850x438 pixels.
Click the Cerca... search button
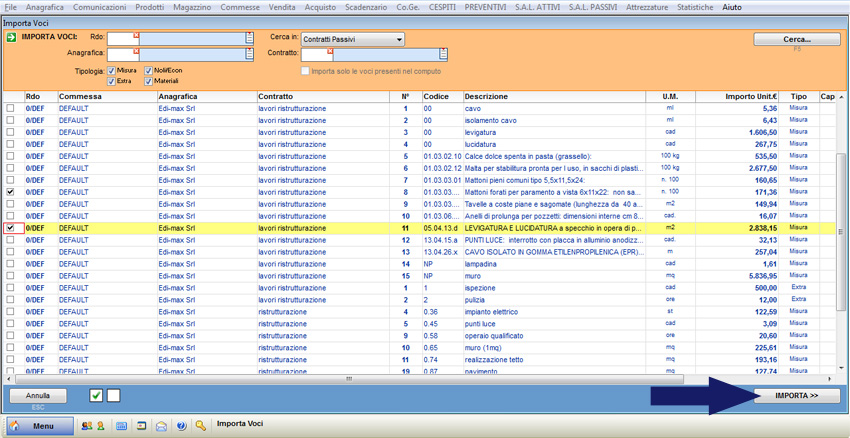796,39
